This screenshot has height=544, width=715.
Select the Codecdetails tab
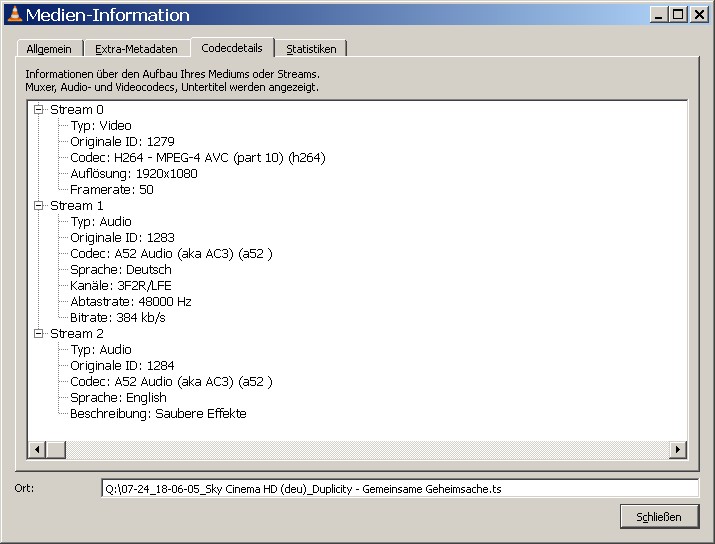(232, 48)
